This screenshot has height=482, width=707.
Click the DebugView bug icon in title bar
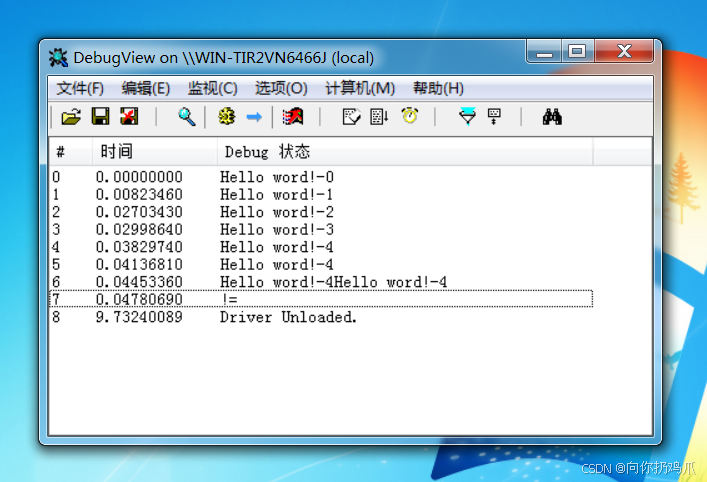point(58,58)
